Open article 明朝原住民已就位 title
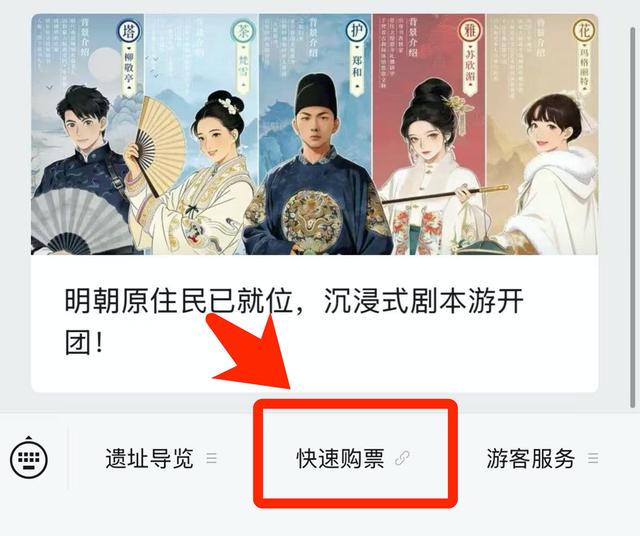 [x=294, y=321]
